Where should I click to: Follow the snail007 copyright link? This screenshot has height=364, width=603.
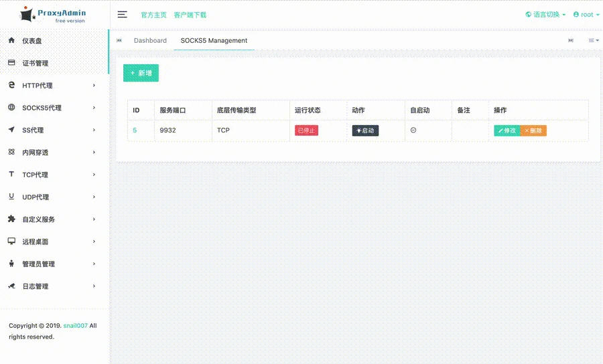coord(75,326)
